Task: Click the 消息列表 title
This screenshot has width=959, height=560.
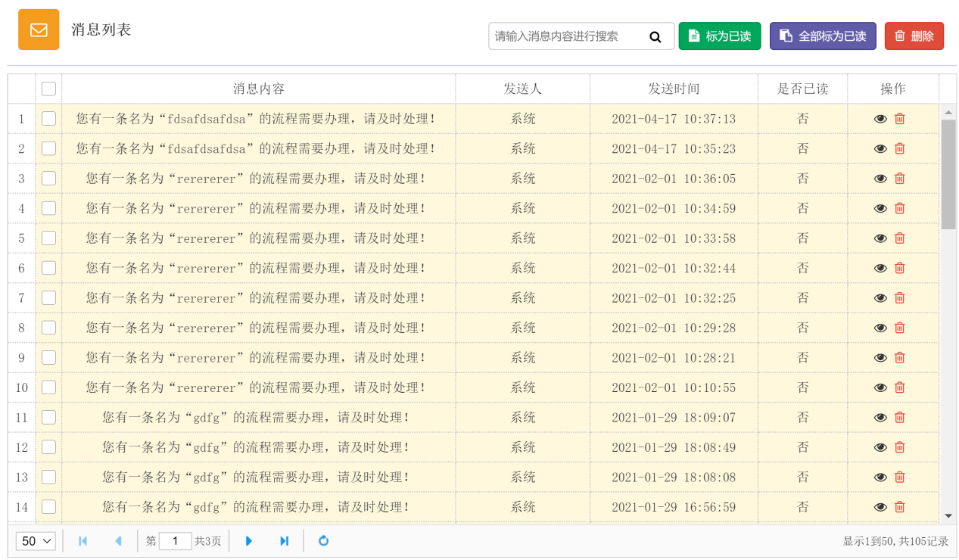Action: point(101,30)
